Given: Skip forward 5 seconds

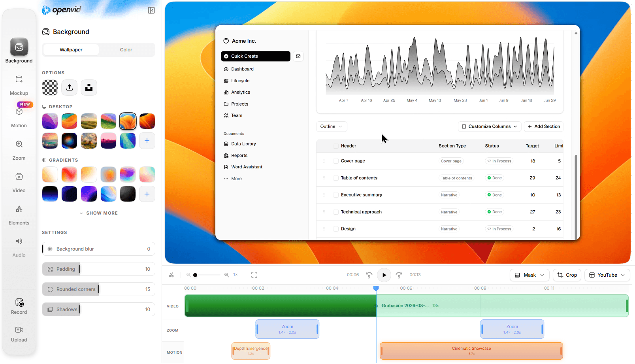Looking at the screenshot, I should pyautogui.click(x=399, y=275).
